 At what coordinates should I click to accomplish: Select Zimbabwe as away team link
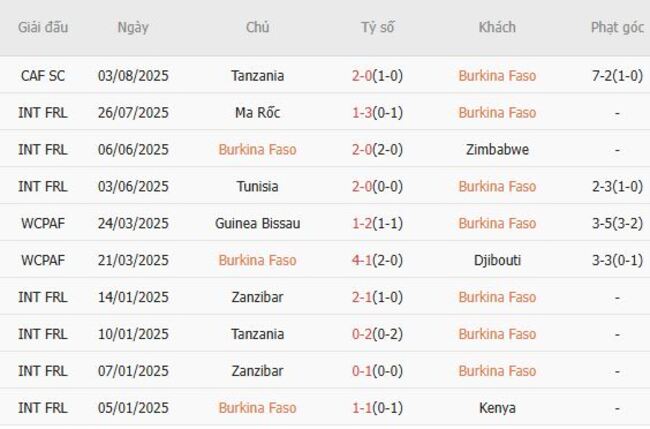497,149
